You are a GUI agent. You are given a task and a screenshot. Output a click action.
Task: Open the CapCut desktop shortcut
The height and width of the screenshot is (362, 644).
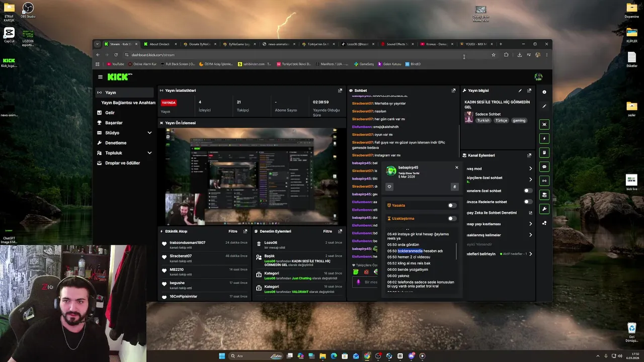point(9,35)
